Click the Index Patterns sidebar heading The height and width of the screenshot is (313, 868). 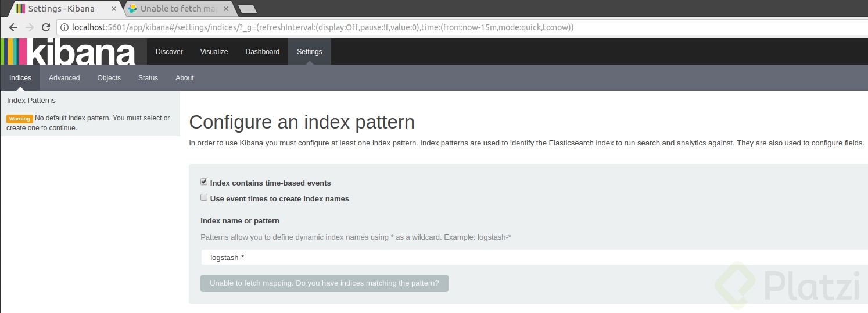(31, 101)
